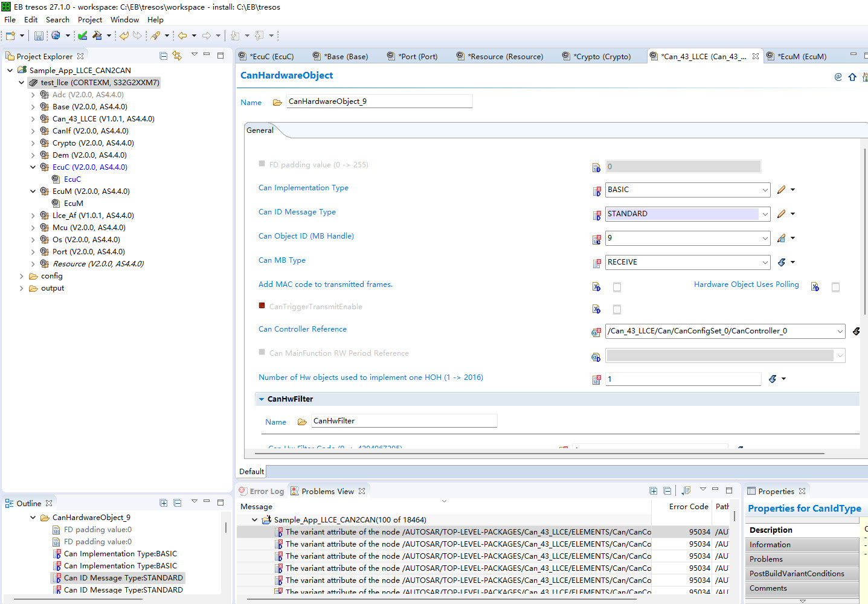Collapse the EcuC tree node in Project Explorer
The width and height of the screenshot is (868, 604).
tap(34, 167)
